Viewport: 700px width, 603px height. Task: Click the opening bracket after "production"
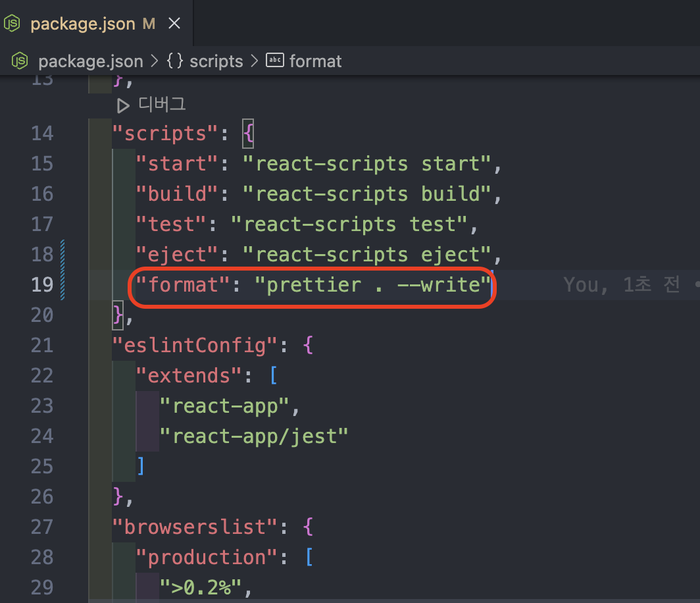[x=309, y=558]
